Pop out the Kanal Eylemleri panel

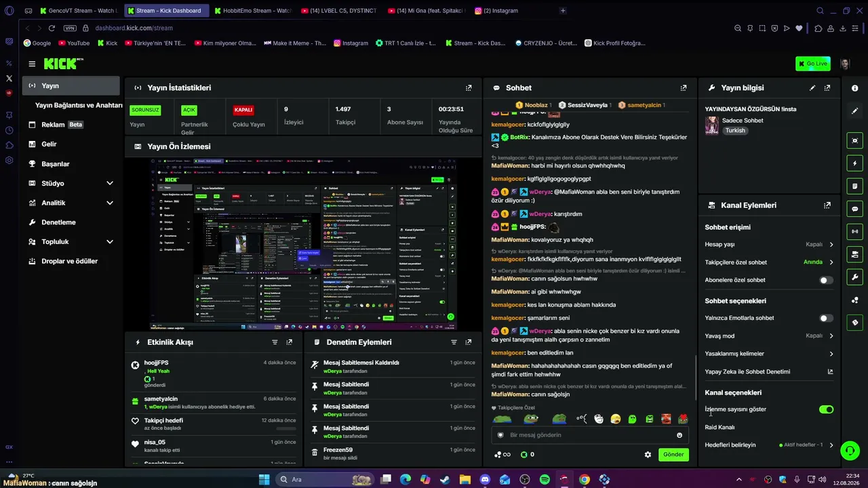[827, 205]
